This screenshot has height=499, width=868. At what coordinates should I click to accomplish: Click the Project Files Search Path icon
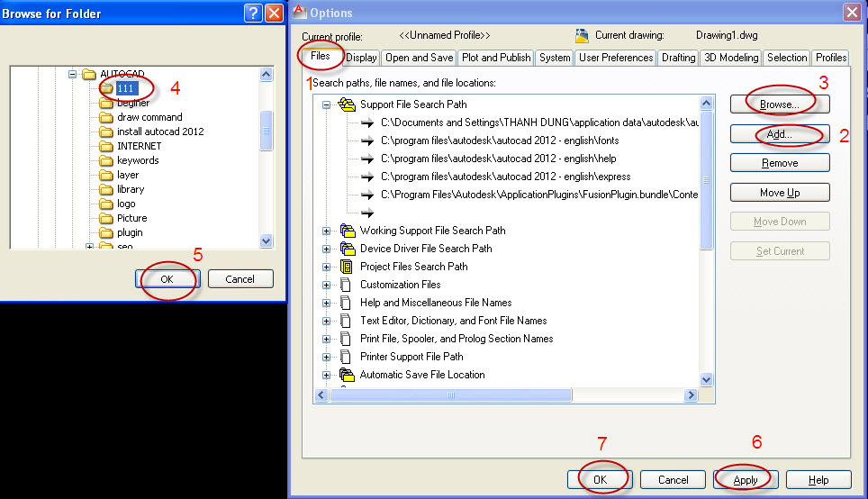coord(347,267)
